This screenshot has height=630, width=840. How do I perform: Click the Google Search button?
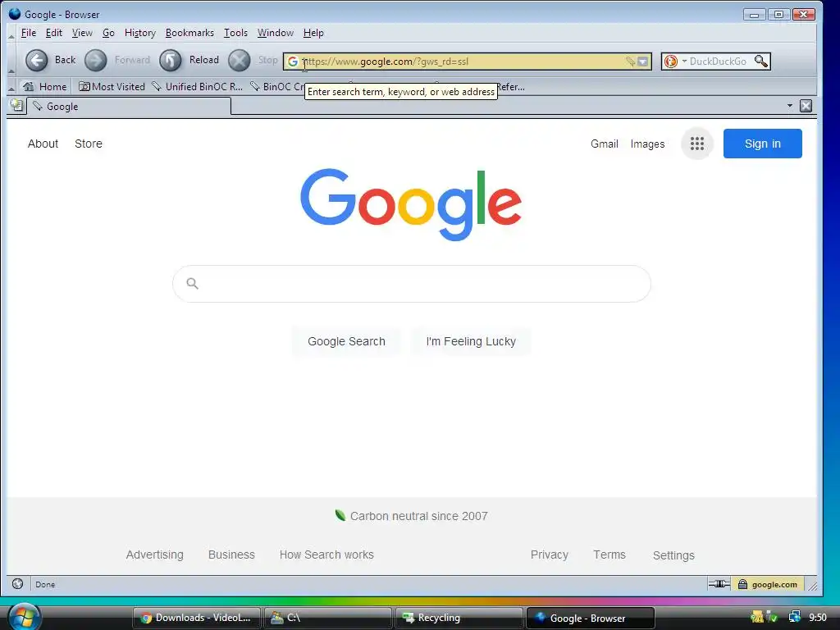[x=346, y=341]
